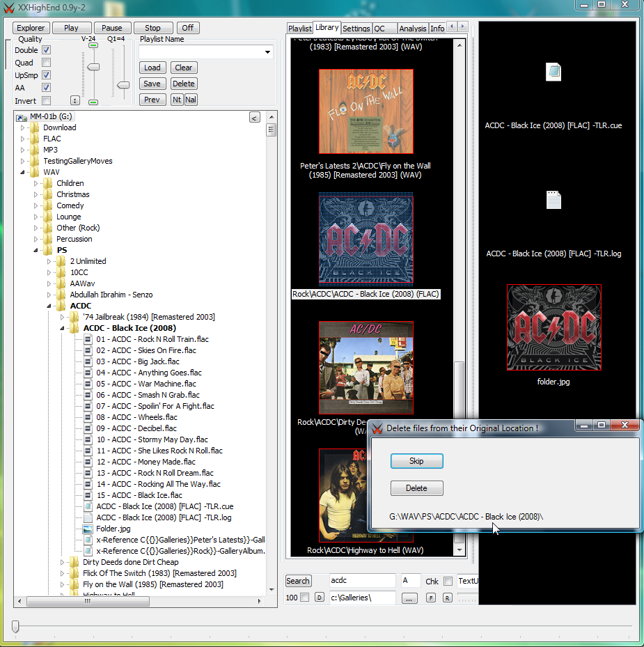644x647 pixels.
Task: Open the Settings tab
Action: [356, 28]
